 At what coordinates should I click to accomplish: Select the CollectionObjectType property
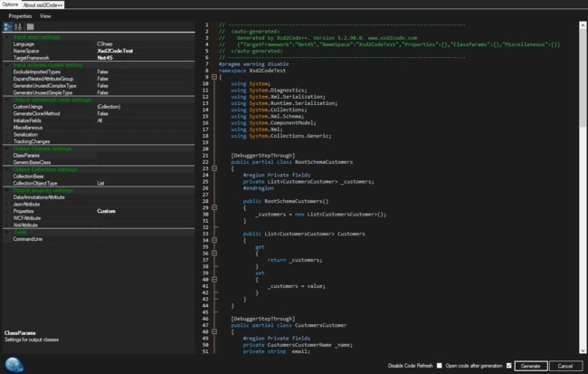pyautogui.click(x=35, y=183)
